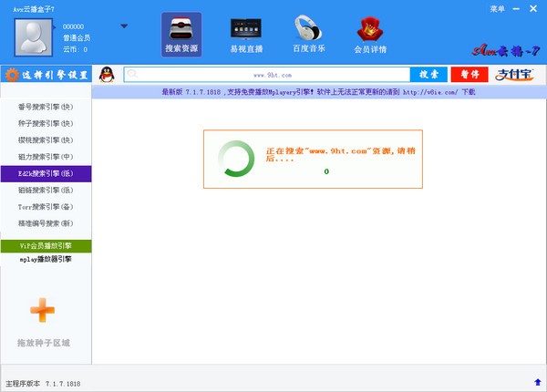Click the red 暂停 pause button
Viewport: 547px width, 392px height.
pyautogui.click(x=470, y=75)
